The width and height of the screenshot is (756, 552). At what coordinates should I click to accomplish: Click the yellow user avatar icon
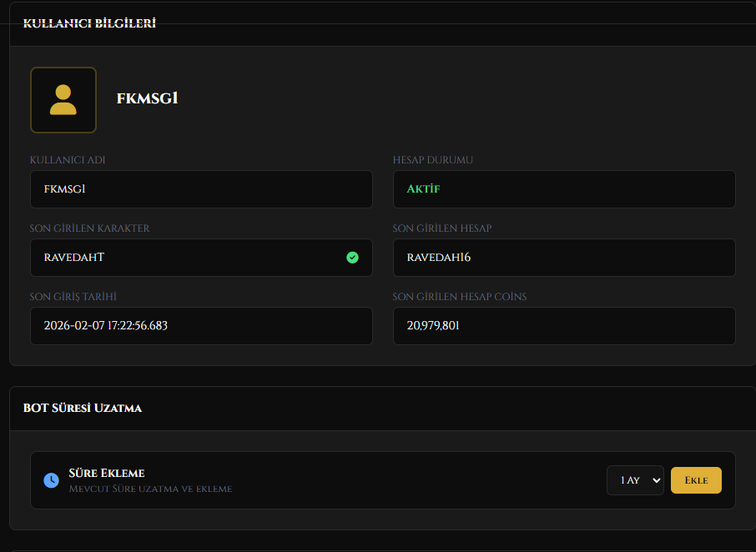point(63,100)
